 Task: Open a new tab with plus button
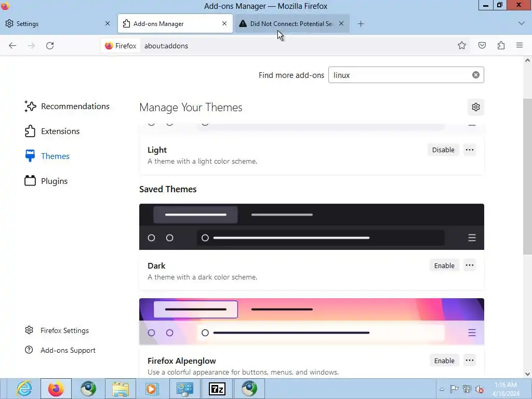[x=361, y=24]
